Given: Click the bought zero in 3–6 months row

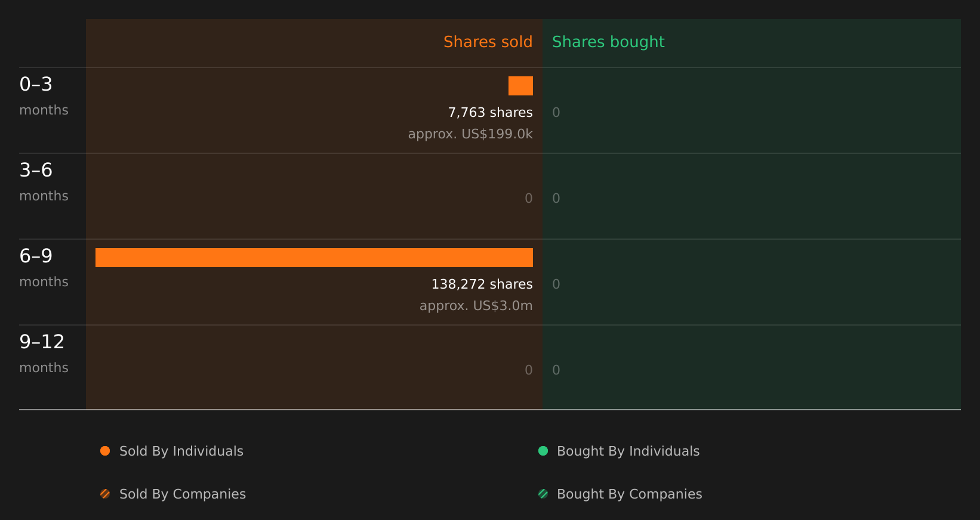Looking at the screenshot, I should pyautogui.click(x=556, y=198).
